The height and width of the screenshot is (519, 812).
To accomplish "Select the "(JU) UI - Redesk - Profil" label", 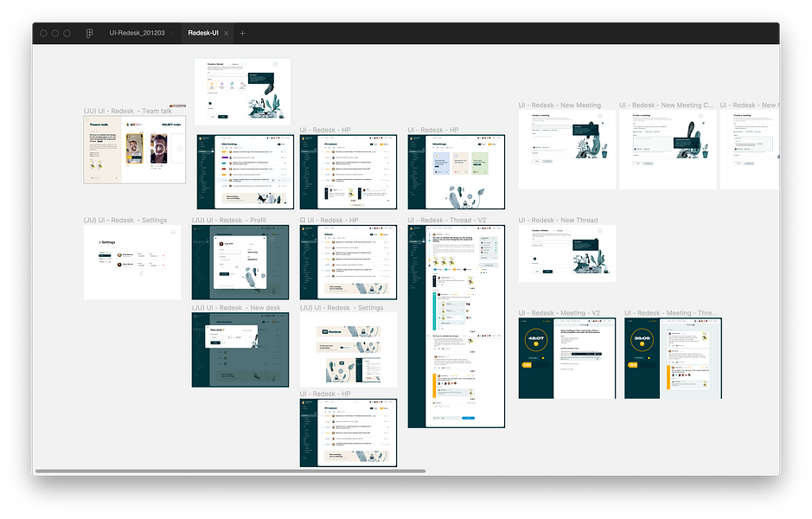I will (229, 220).
